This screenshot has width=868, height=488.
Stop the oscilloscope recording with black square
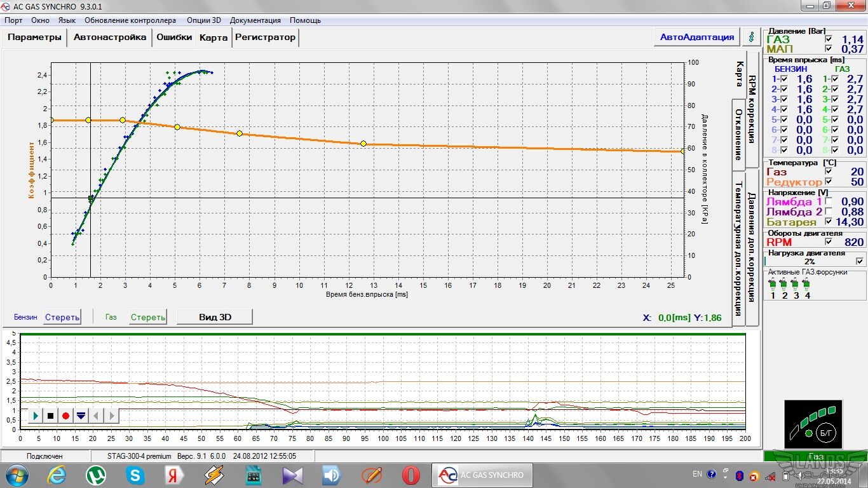(x=51, y=416)
